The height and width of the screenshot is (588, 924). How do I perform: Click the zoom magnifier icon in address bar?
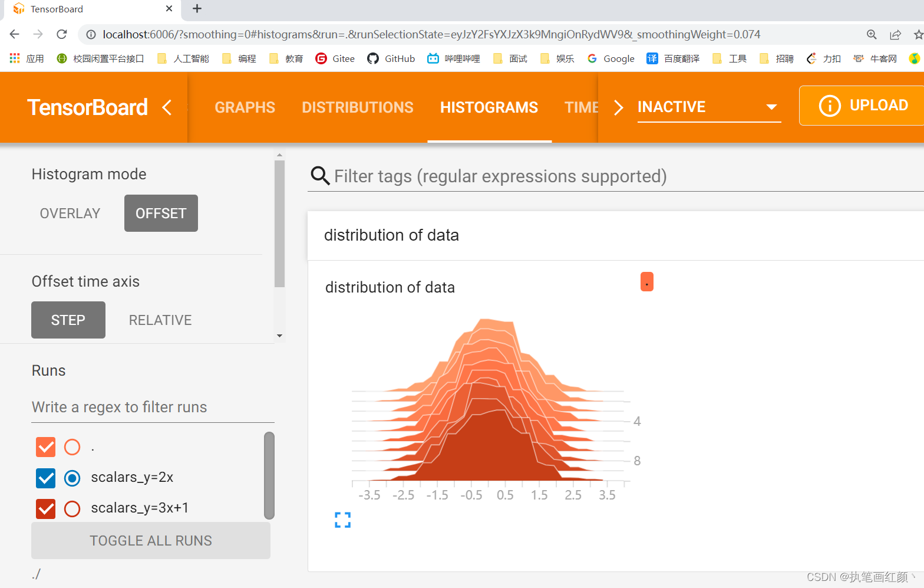tap(872, 34)
